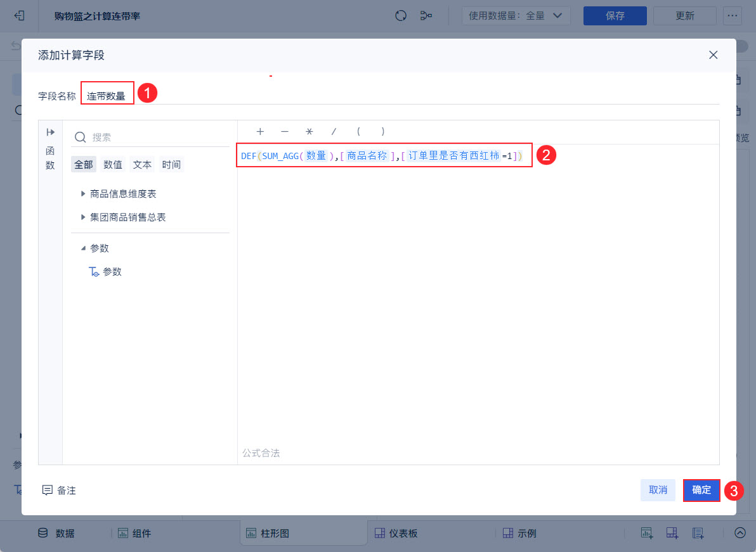Click the 仪表板 dashboard icon
Viewport: 756px width, 552px height.
click(x=380, y=533)
